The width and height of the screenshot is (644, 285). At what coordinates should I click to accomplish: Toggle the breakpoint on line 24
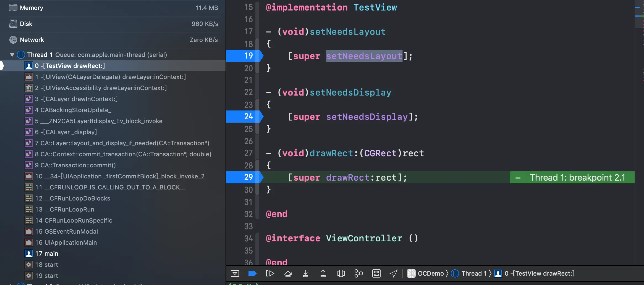click(245, 117)
